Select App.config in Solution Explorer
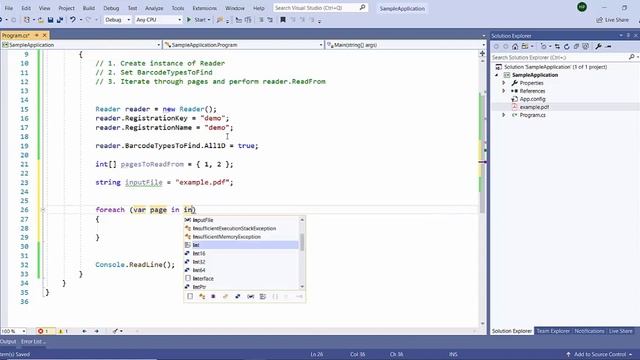 click(x=532, y=99)
